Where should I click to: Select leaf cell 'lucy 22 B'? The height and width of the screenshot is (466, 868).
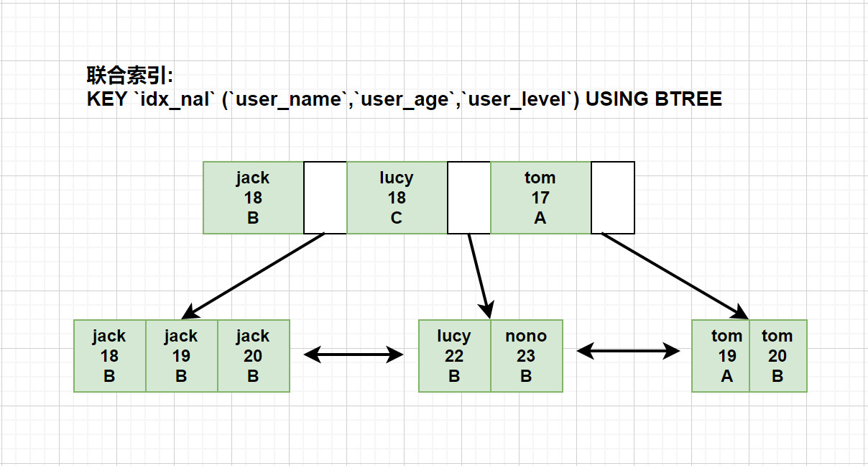(454, 356)
